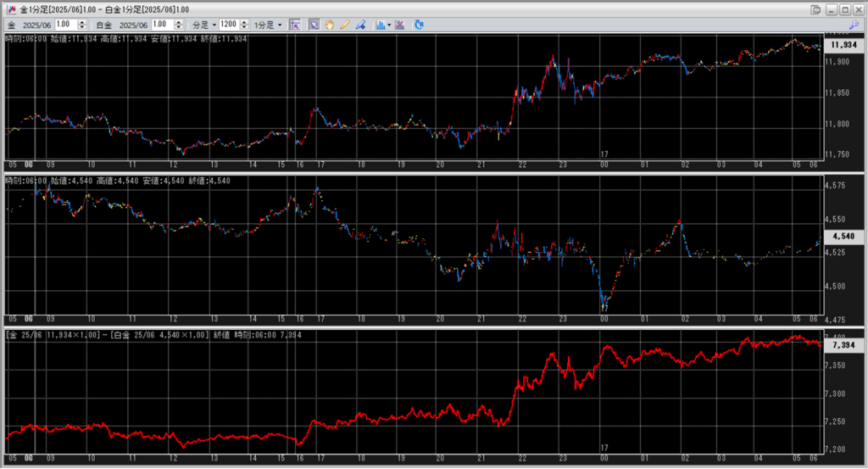This screenshot has width=868, height=469.
Task: Choose the blue eraser tool icon
Action: 360,25
